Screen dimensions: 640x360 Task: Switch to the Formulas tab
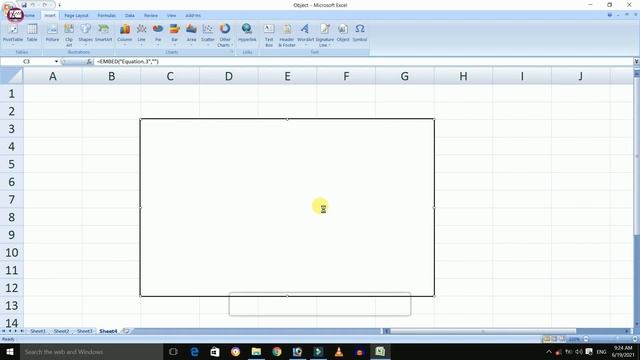click(x=107, y=16)
